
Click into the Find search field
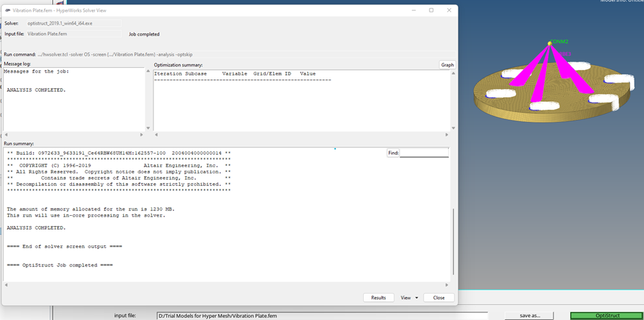424,153
